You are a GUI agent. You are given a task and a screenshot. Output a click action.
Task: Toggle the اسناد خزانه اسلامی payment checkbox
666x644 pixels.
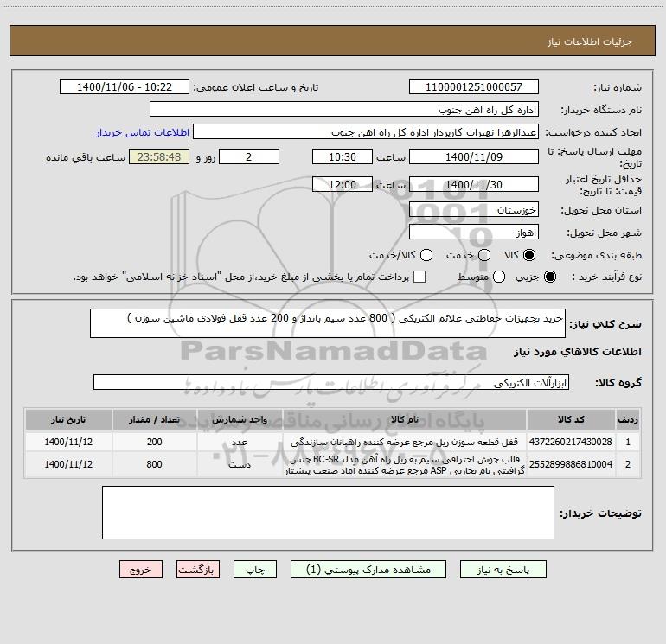tap(419, 277)
